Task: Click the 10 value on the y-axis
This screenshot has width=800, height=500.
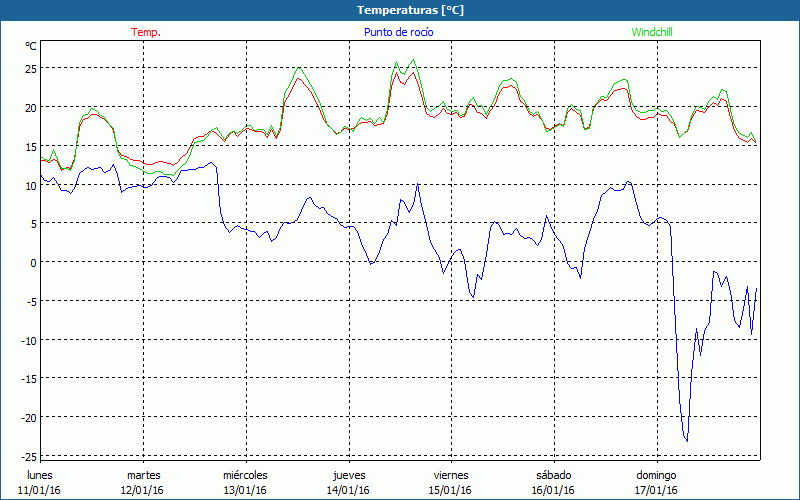Action: 30,185
